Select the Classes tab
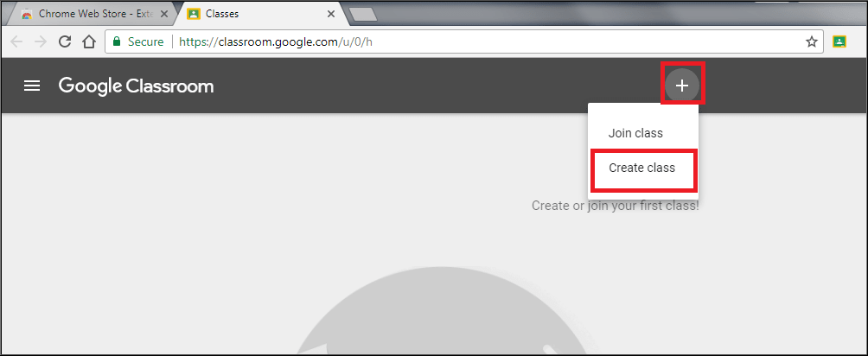Image resolution: width=868 pixels, height=356 pixels. [x=260, y=14]
